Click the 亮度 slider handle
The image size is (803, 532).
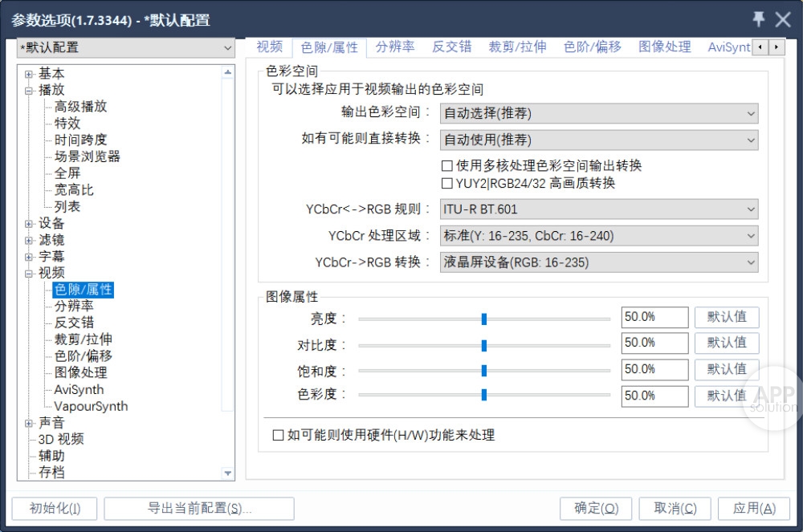pos(484,319)
